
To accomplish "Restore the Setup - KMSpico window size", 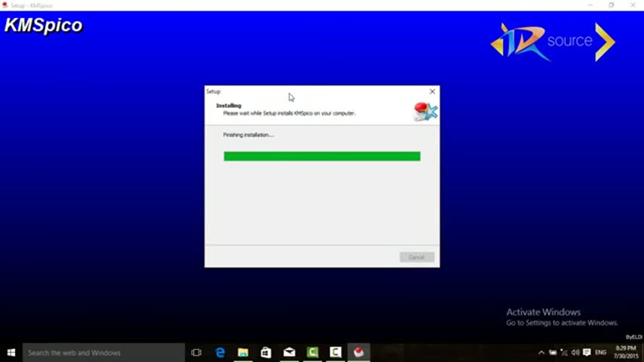I will (x=611, y=5).
